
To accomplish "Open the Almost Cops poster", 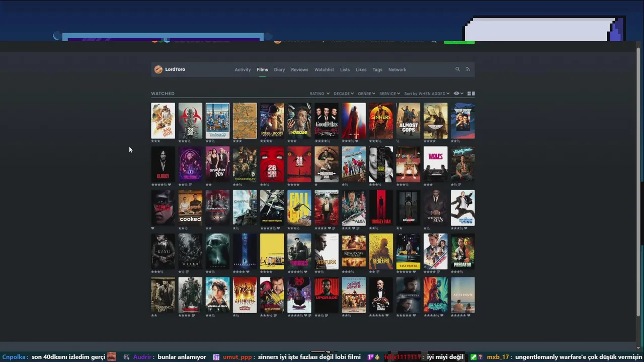I will click(x=408, y=121).
